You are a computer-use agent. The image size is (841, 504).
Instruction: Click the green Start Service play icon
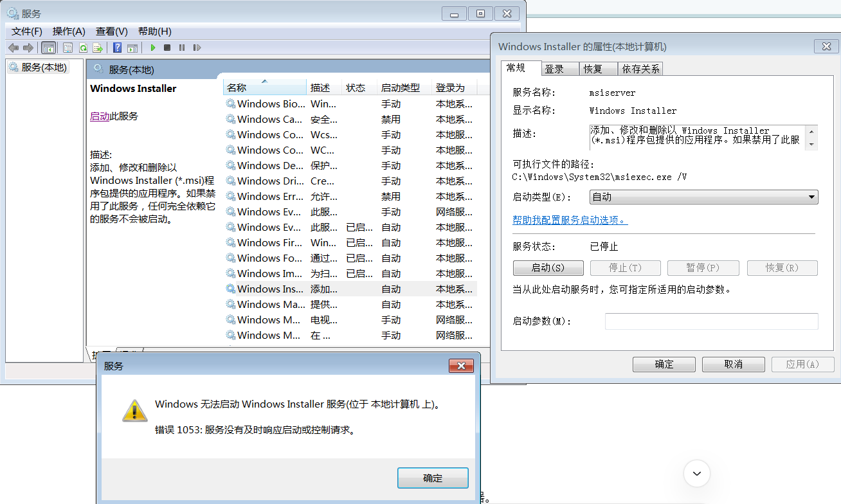pos(153,48)
